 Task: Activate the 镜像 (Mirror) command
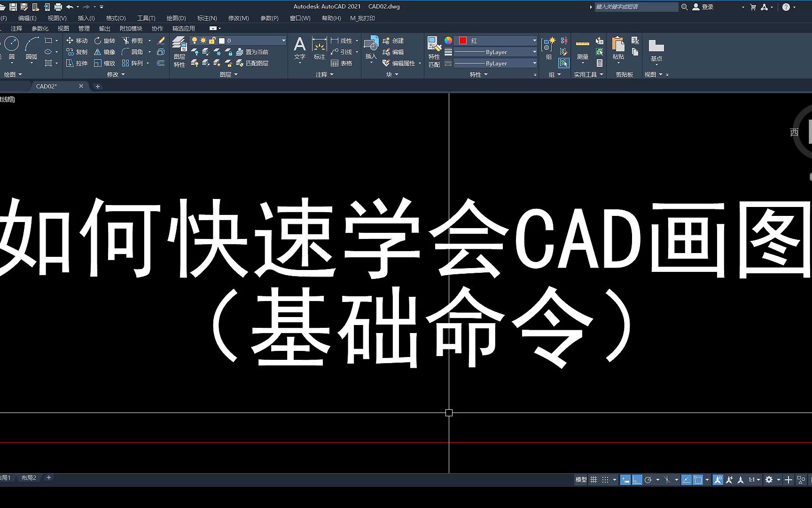(105, 52)
